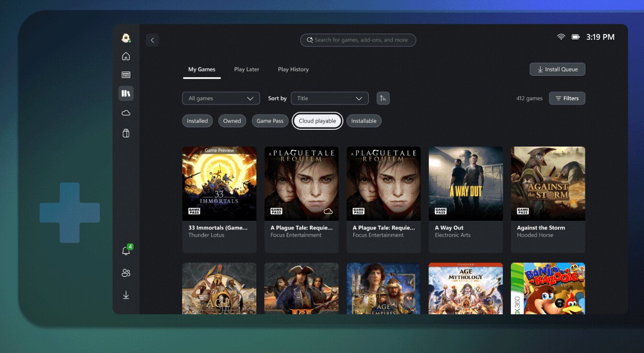Click the Thunder Lotus publisher text

206,235
